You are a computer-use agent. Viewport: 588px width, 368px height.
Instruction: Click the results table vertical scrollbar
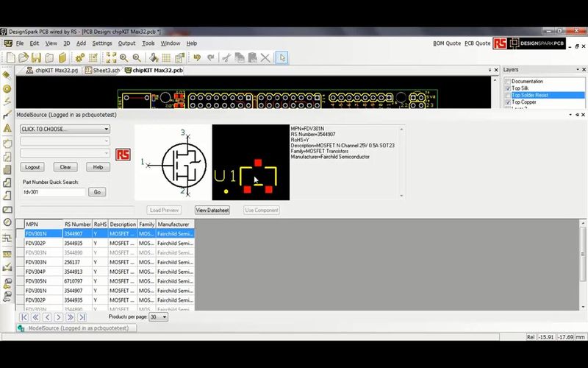pyautogui.click(x=583, y=265)
